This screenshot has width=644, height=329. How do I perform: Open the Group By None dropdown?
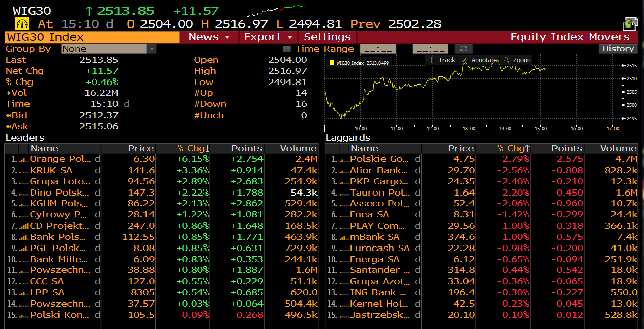tap(108, 49)
